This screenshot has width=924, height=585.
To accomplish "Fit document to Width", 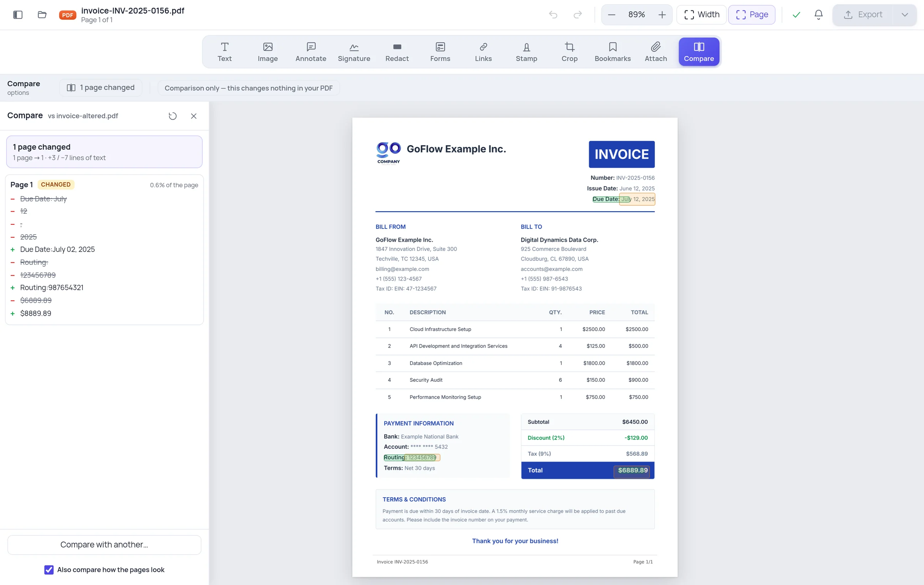I will pos(701,15).
